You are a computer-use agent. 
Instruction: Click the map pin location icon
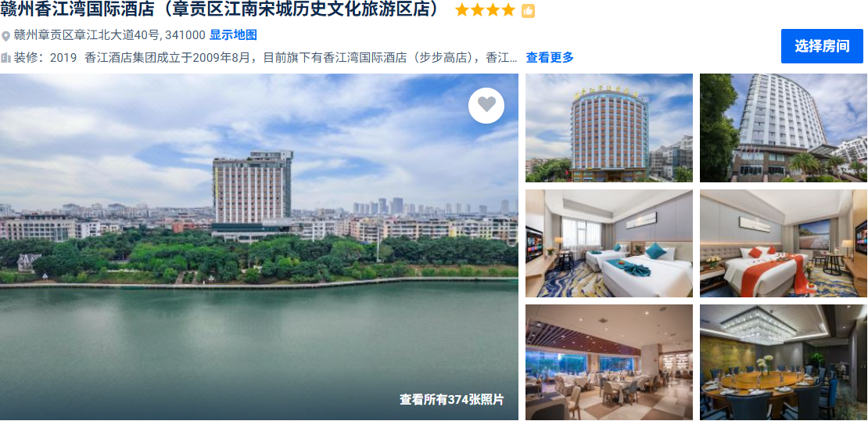click(x=5, y=36)
